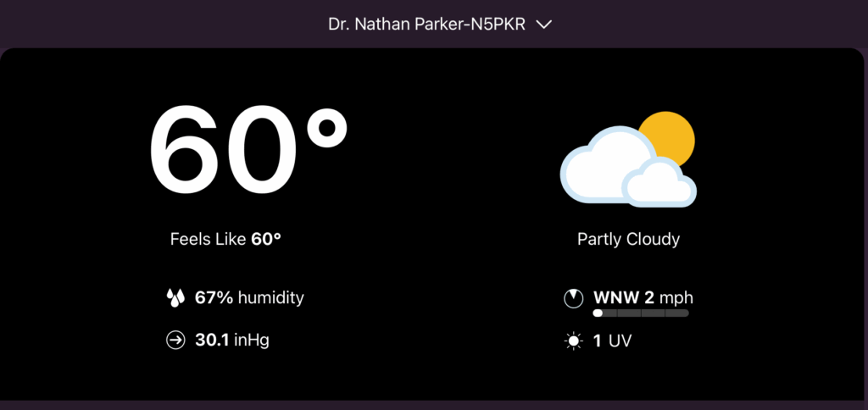Click the 1 UV index reading

click(x=612, y=341)
